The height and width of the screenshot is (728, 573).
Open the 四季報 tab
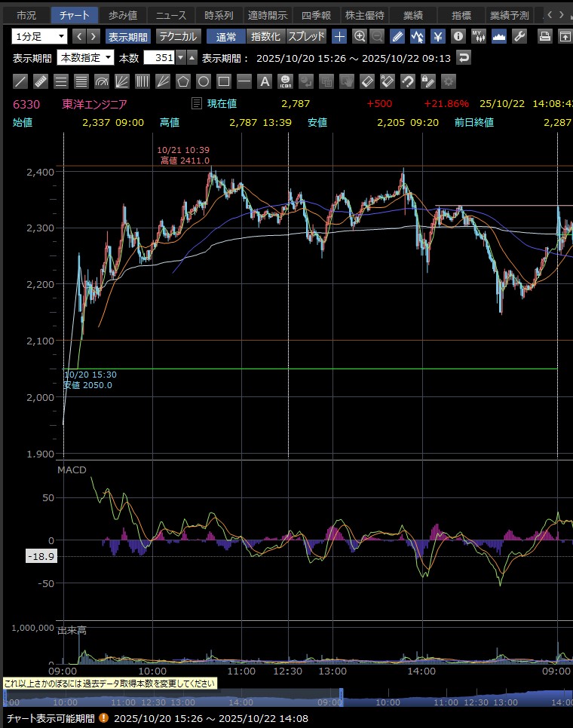[x=316, y=15]
